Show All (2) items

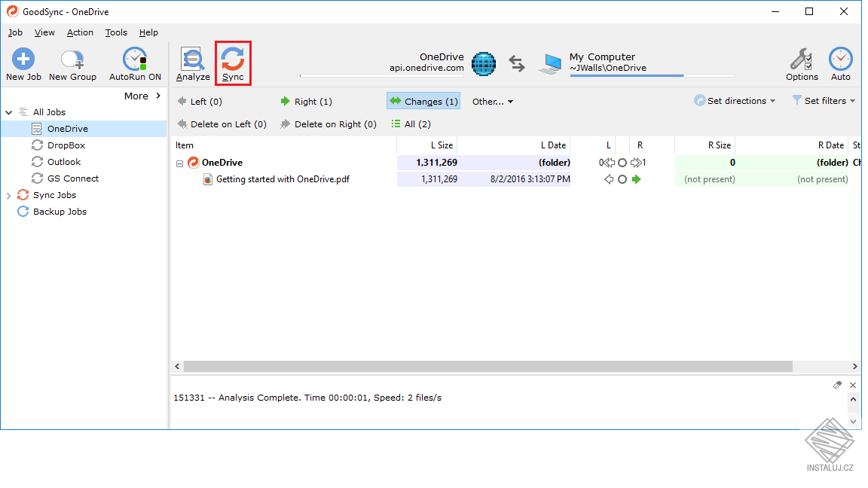pyautogui.click(x=411, y=124)
